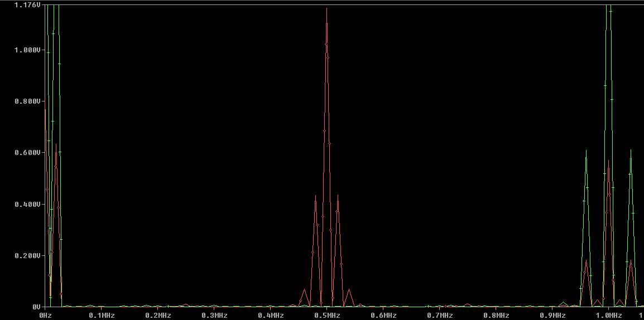This screenshot has height=320, width=644.
Task: Click the 0Hz x-axis label
Action: click(45, 315)
